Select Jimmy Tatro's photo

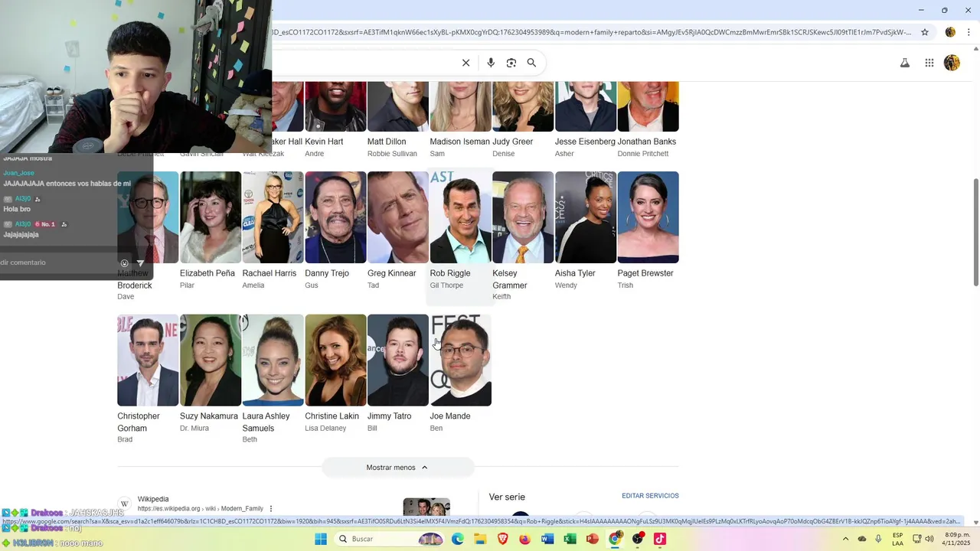[x=398, y=360]
